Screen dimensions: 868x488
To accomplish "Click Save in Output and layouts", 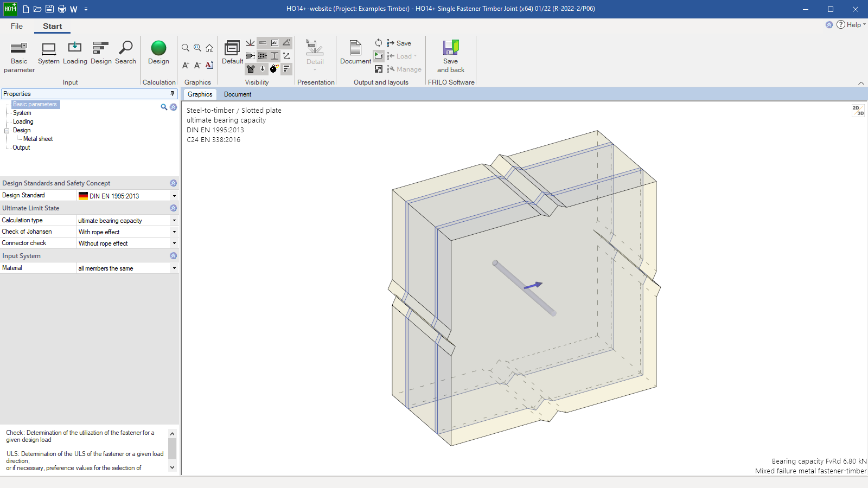I will tap(399, 43).
